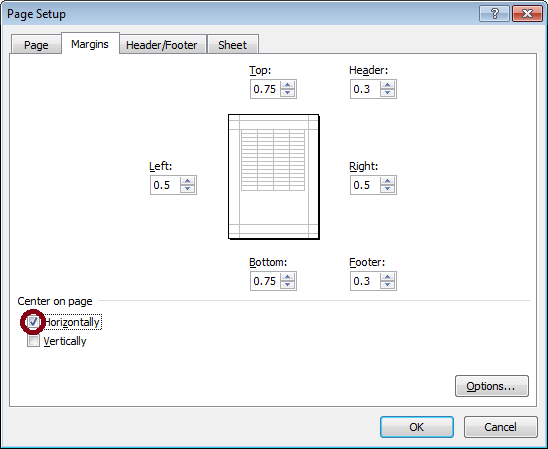Switch to the Page tab
548x449 pixels.
pyautogui.click(x=36, y=45)
